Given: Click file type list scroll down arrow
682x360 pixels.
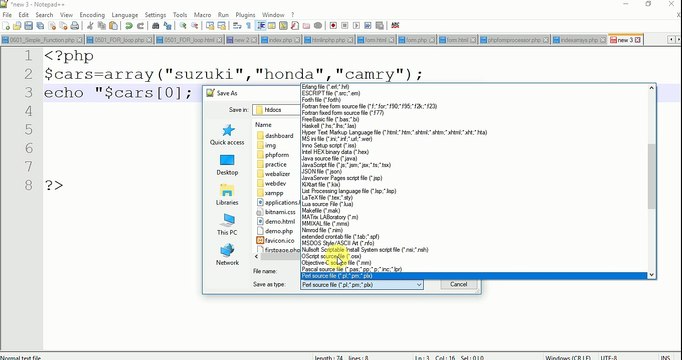Looking at the screenshot, I should (x=652, y=275).
